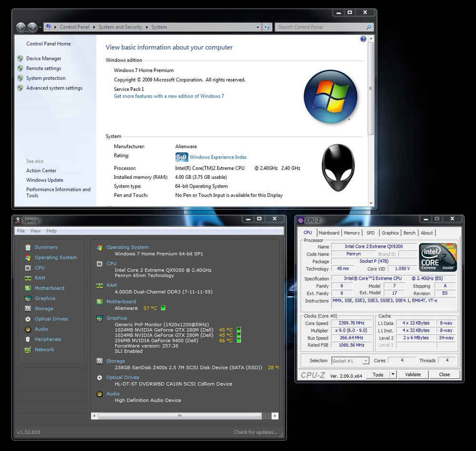Click drive icon beside Storage heading in summary

[99, 361]
